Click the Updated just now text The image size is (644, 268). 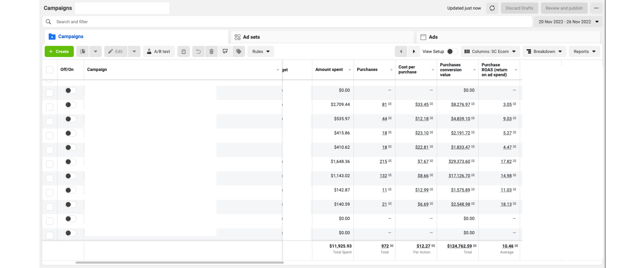pos(464,8)
